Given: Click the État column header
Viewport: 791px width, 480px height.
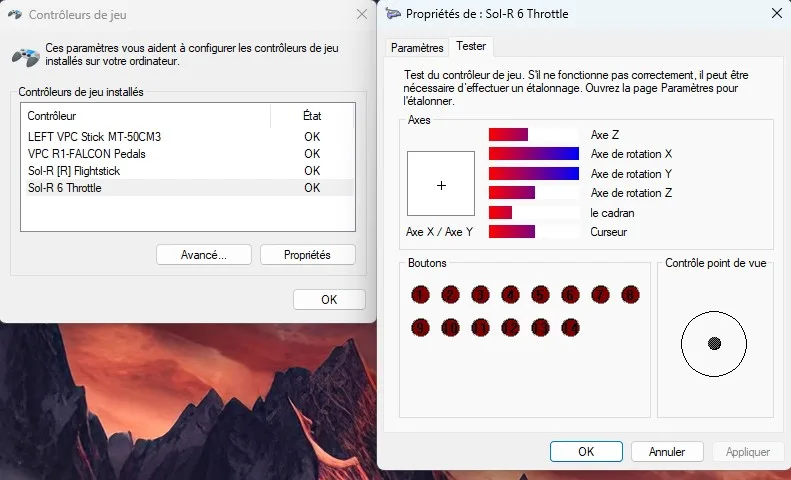Looking at the screenshot, I should tap(312, 116).
